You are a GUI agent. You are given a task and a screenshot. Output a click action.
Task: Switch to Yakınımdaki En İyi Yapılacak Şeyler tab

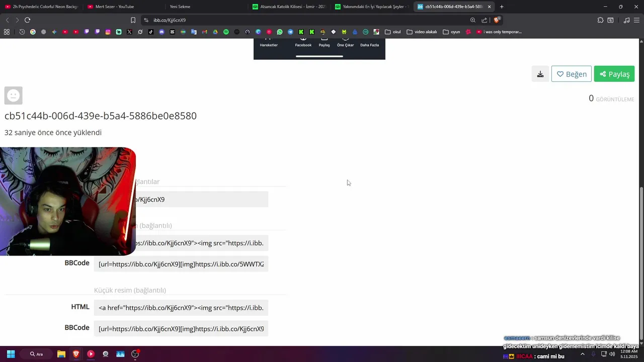(x=371, y=7)
